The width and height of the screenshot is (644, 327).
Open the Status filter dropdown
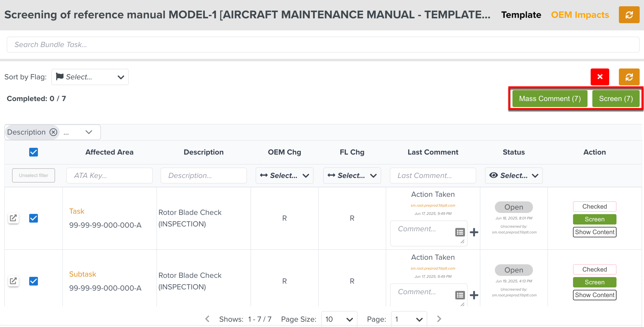(514, 175)
